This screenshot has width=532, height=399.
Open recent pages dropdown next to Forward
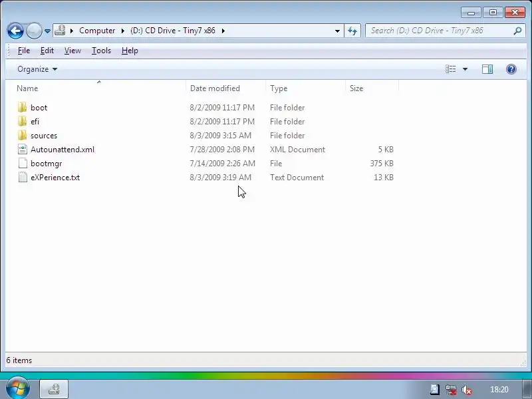(47, 31)
